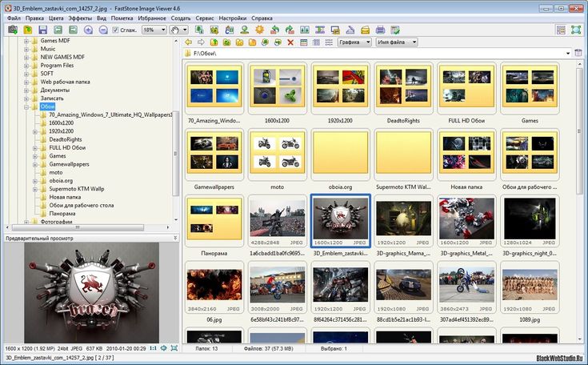Expand the FULL HD Обои tree node
This screenshot has height=365, width=588.
click(x=35, y=148)
